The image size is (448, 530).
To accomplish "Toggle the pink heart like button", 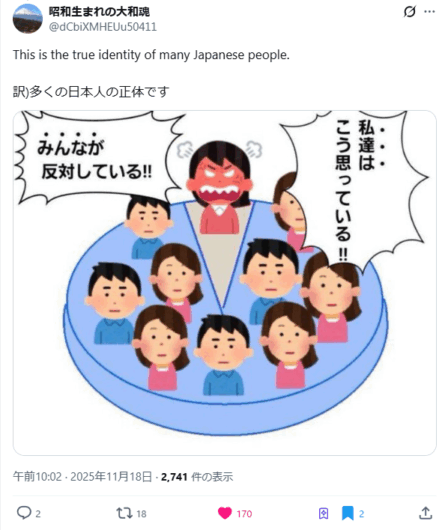I will coord(225,513).
